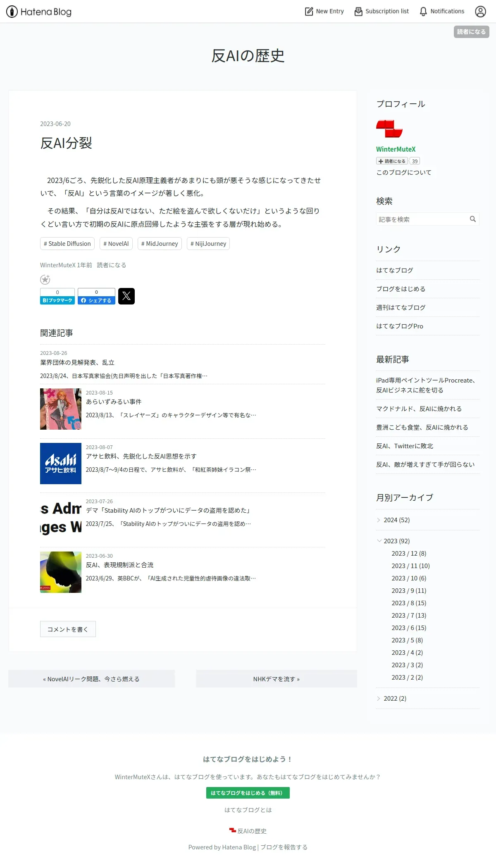Click article date 2023-06-20
Screen dimensions: 496x868
[55, 124]
